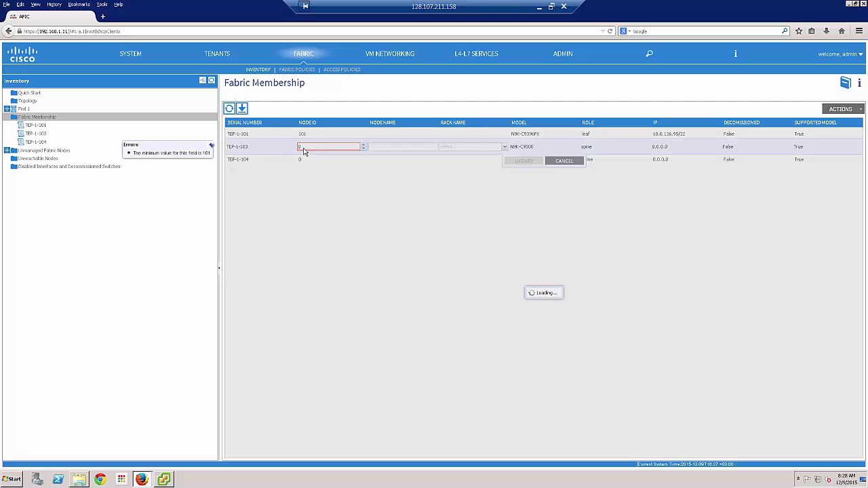
Task: Open the TENANTS menu tab
Action: pyautogui.click(x=217, y=54)
